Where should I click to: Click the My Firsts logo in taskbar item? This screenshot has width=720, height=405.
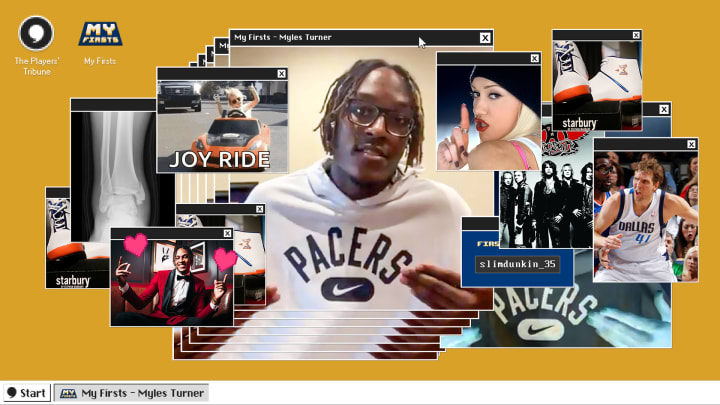pos(68,393)
